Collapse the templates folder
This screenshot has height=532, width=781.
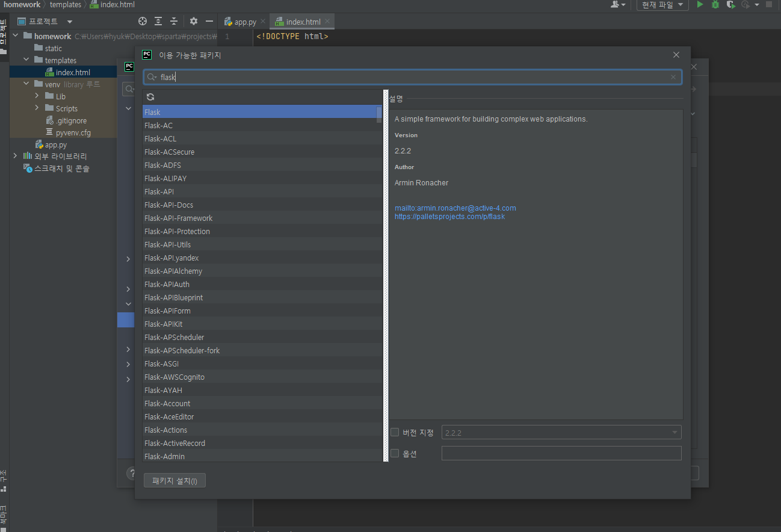26,60
